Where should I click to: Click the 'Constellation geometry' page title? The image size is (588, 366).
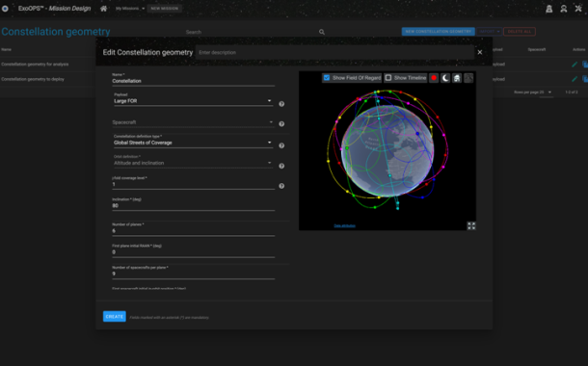[56, 32]
